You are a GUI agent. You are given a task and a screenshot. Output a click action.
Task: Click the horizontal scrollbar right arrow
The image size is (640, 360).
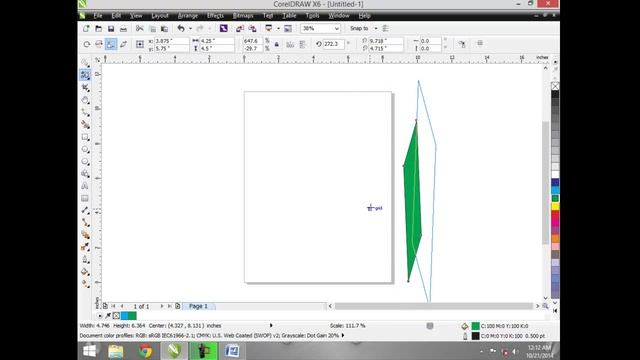coord(537,306)
